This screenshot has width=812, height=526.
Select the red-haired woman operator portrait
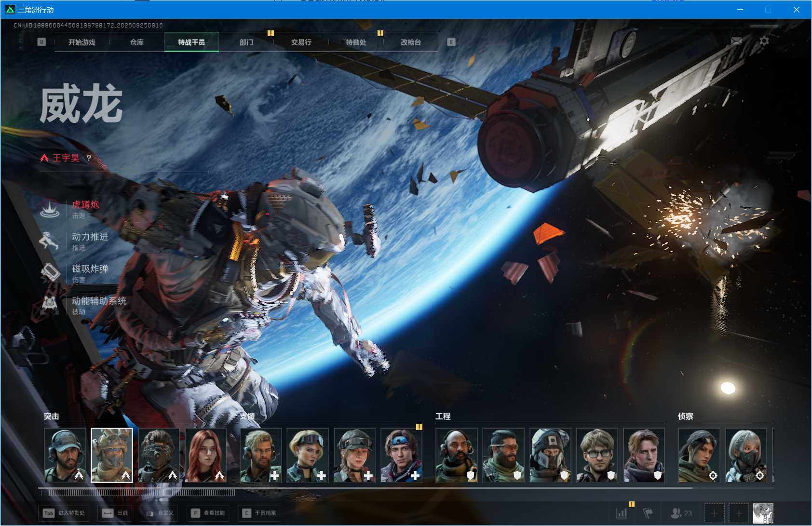coord(205,455)
